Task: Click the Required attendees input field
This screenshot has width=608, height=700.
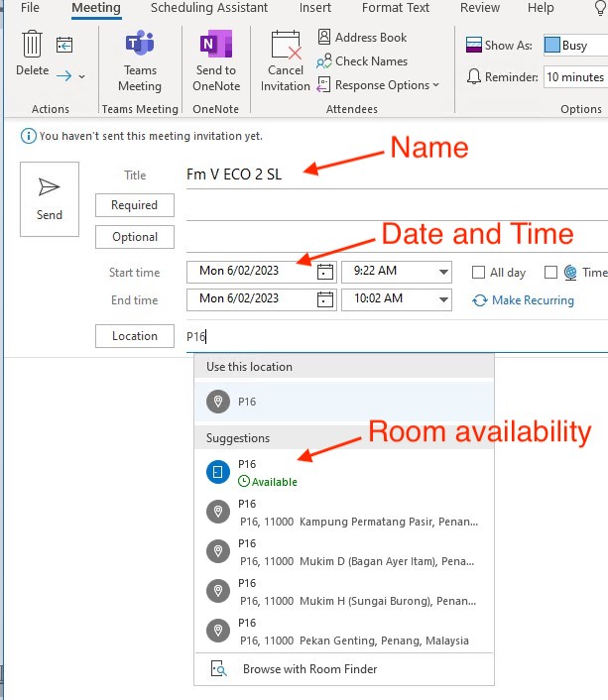Action: (397, 206)
